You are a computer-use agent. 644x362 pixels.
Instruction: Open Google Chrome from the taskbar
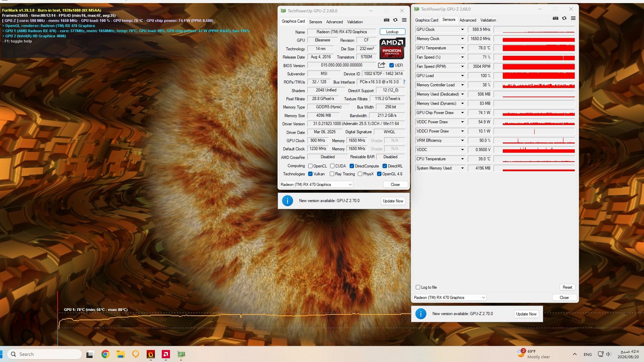(105, 354)
